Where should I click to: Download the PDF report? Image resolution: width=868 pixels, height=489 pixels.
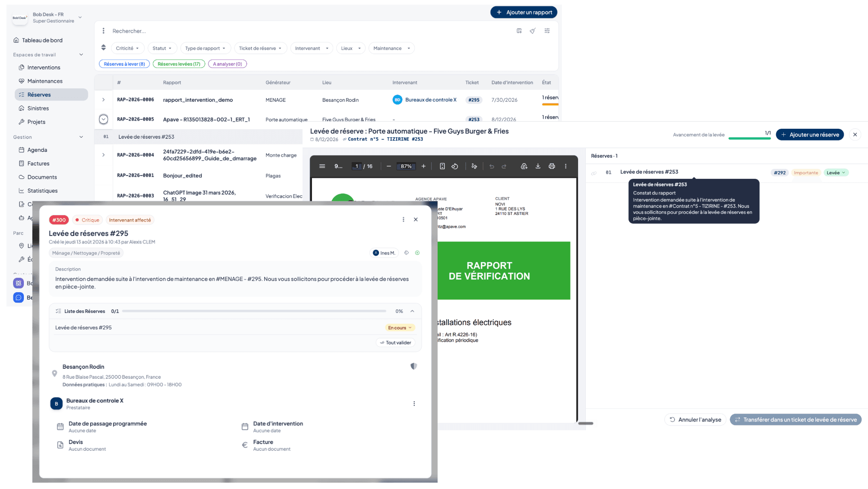tap(538, 166)
